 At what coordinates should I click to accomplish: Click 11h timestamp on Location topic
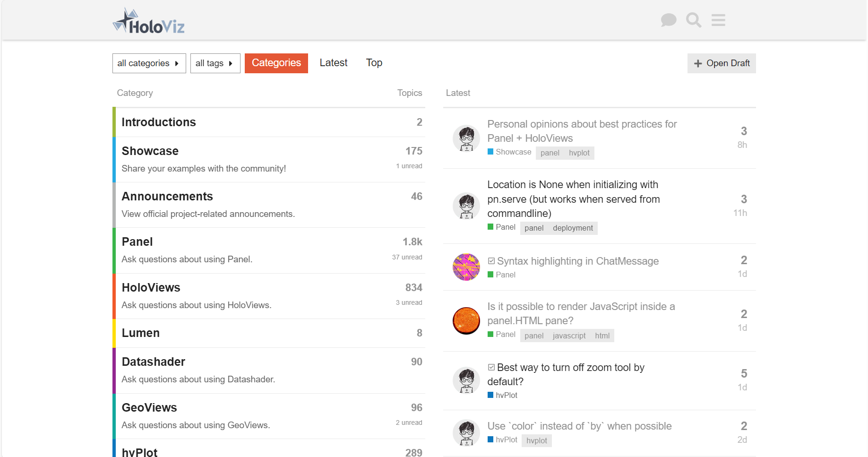[x=740, y=213]
